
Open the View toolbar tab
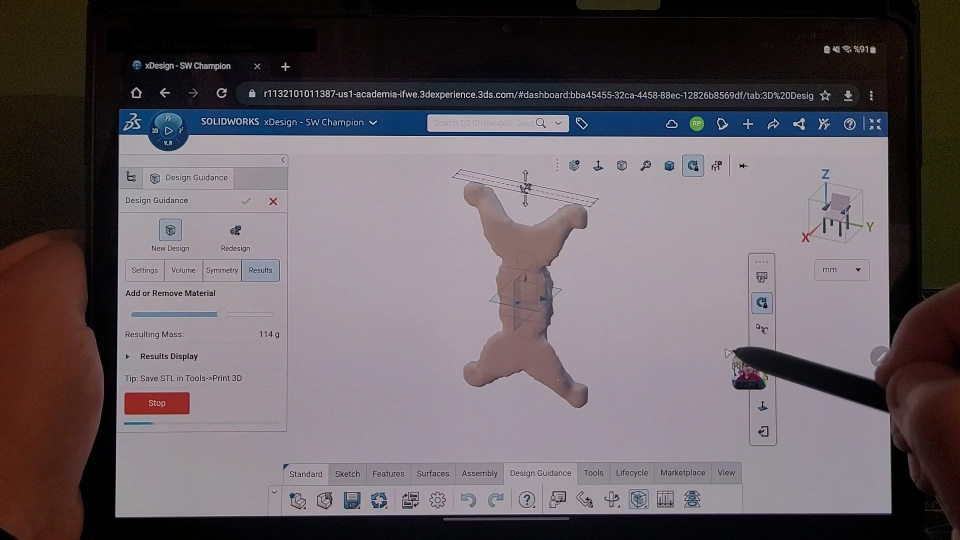[726, 473]
